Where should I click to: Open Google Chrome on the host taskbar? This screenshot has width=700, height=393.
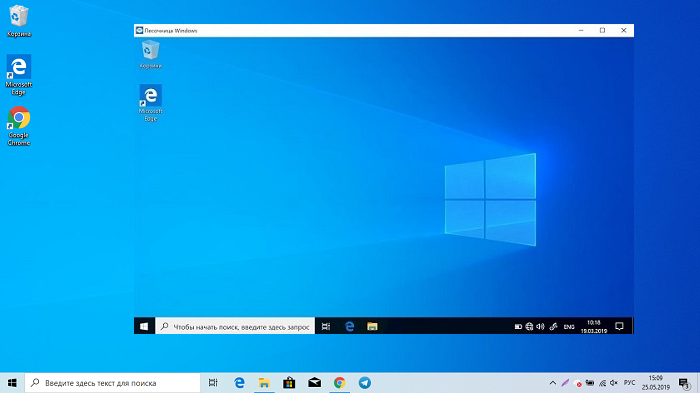339,383
